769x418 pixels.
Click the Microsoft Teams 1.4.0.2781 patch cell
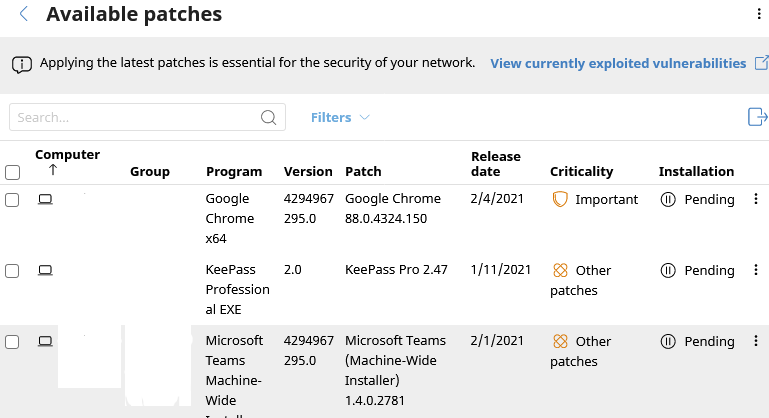[x=395, y=370]
